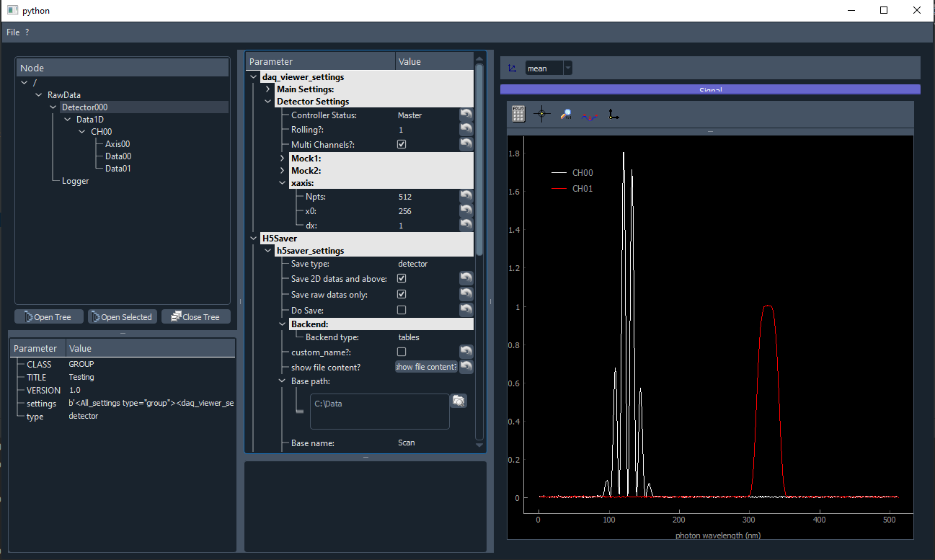Reset Controller Status value with its revert arrow
This screenshot has height=560, width=935.
point(466,115)
